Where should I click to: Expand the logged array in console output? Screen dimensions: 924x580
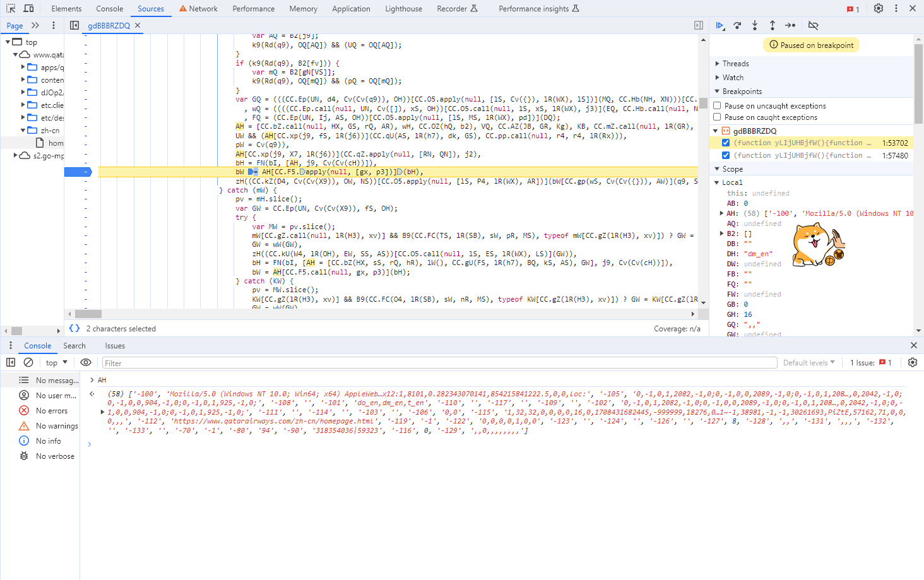[x=102, y=412]
